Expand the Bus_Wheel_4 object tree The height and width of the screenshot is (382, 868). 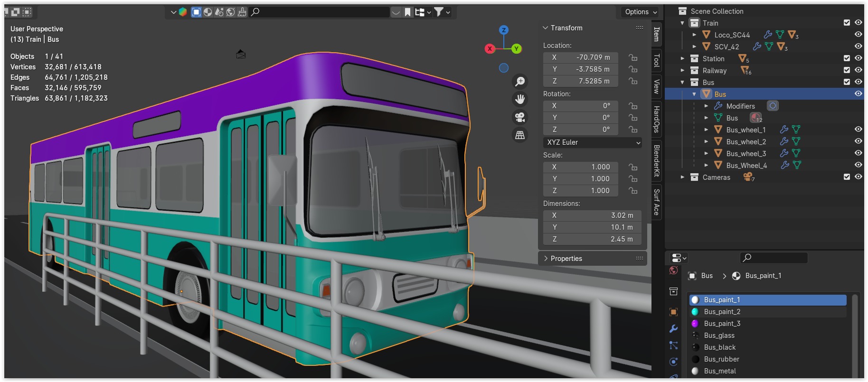(x=706, y=165)
